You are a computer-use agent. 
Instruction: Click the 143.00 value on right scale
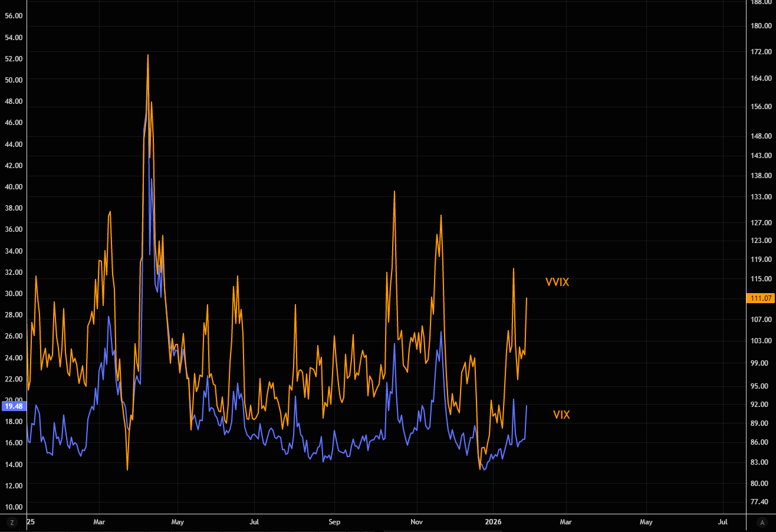761,156
